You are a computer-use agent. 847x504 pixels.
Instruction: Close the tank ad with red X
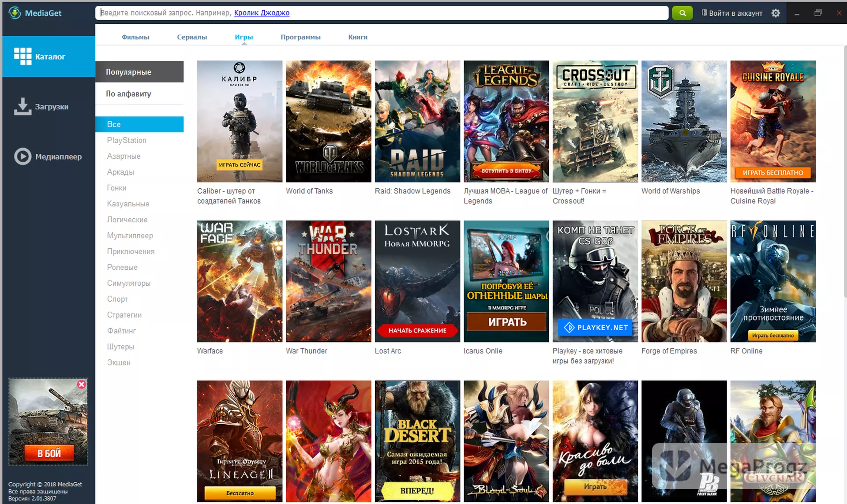coord(82,384)
